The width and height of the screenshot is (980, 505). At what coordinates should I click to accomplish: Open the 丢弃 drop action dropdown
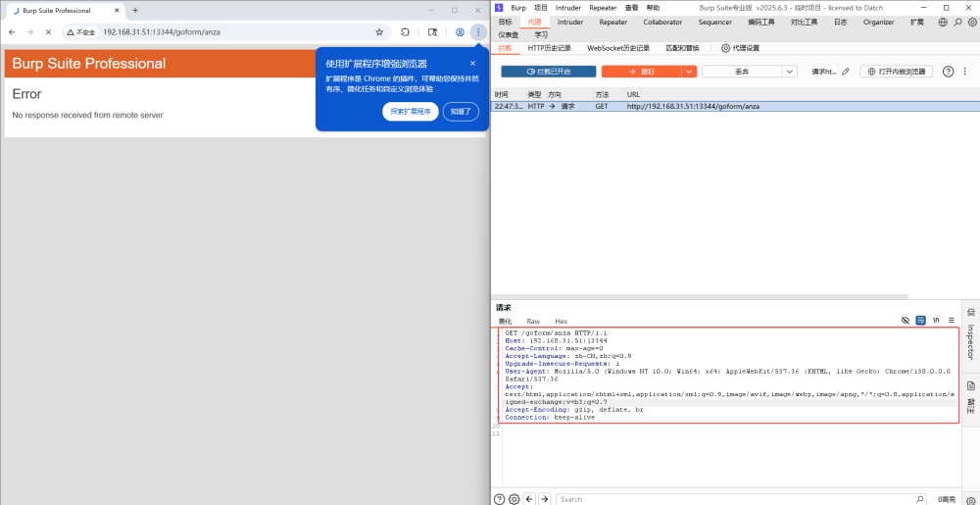point(749,72)
